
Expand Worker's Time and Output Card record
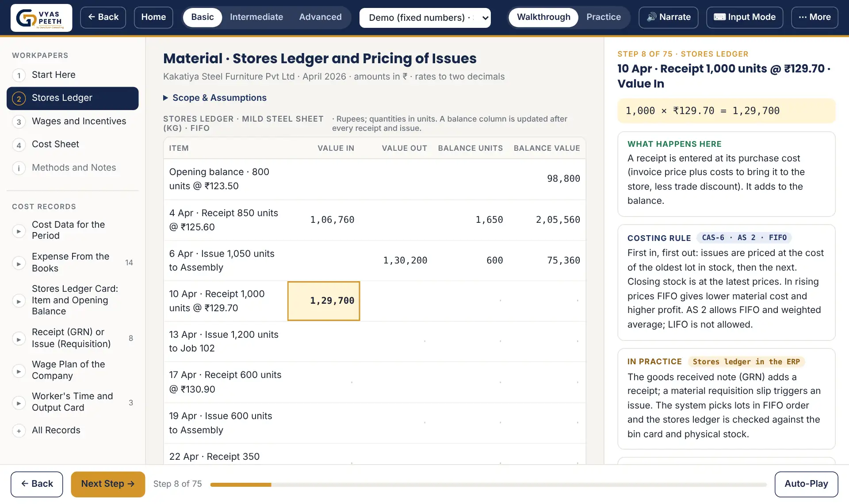pyautogui.click(x=19, y=403)
